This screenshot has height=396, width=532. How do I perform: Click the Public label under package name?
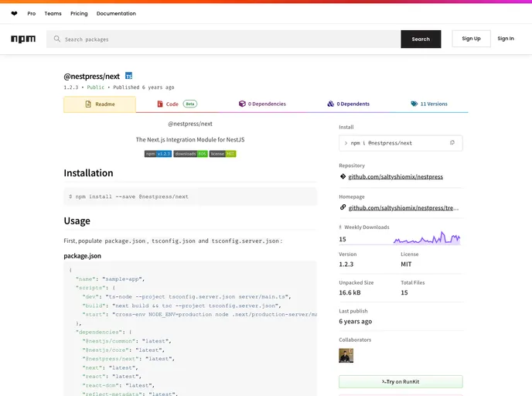[x=96, y=87]
